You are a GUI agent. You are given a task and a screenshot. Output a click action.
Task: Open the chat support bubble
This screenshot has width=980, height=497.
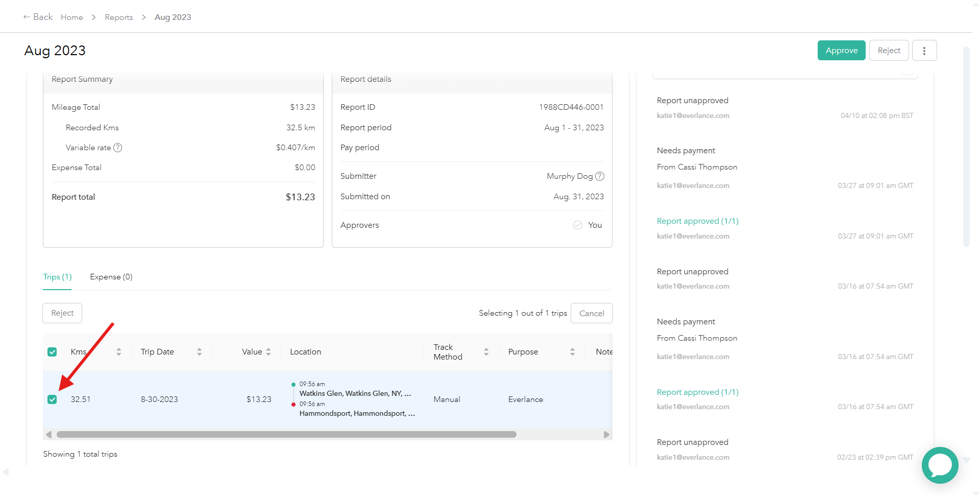pyautogui.click(x=940, y=465)
